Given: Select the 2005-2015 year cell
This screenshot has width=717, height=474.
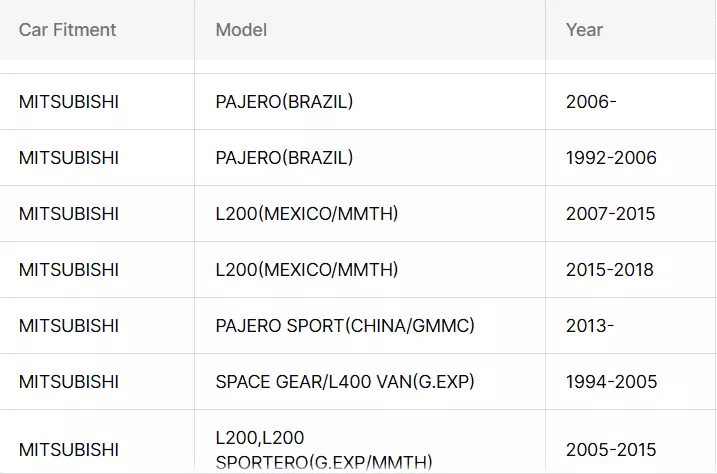Looking at the screenshot, I should tap(610, 450).
